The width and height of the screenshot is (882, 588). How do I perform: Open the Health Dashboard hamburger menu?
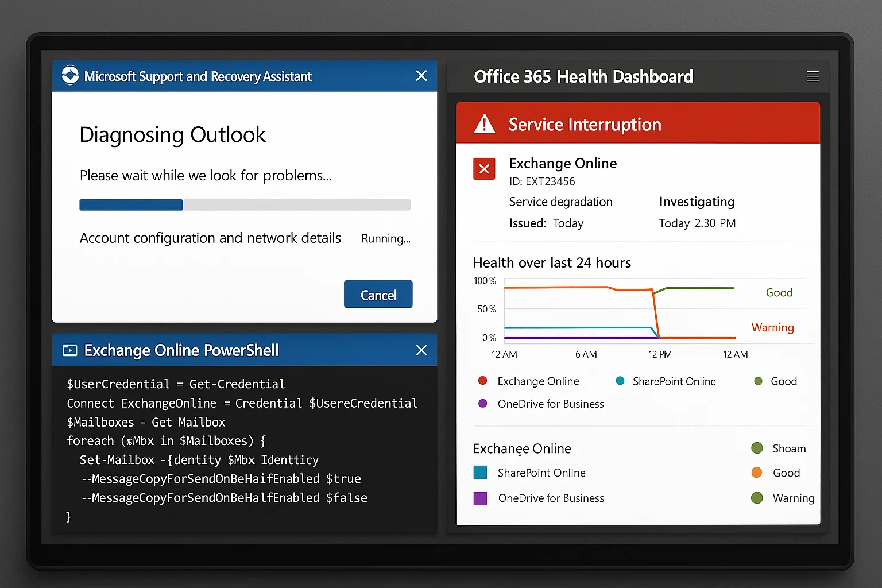pos(813,76)
